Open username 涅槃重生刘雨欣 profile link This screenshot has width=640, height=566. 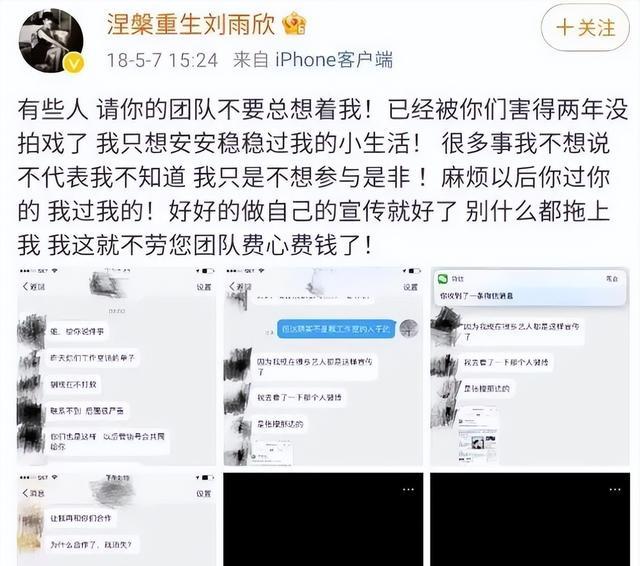pos(191,24)
